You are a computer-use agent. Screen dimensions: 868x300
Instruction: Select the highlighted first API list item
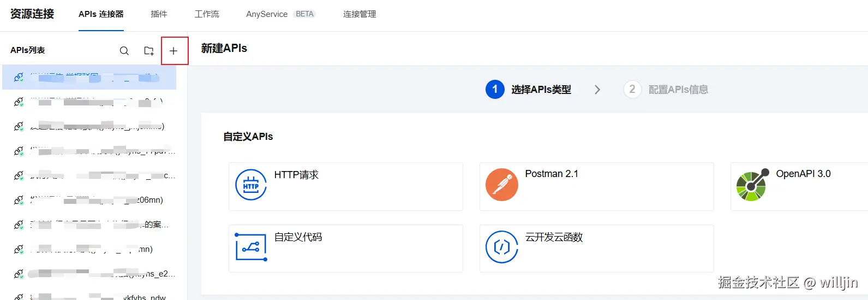tap(90, 78)
